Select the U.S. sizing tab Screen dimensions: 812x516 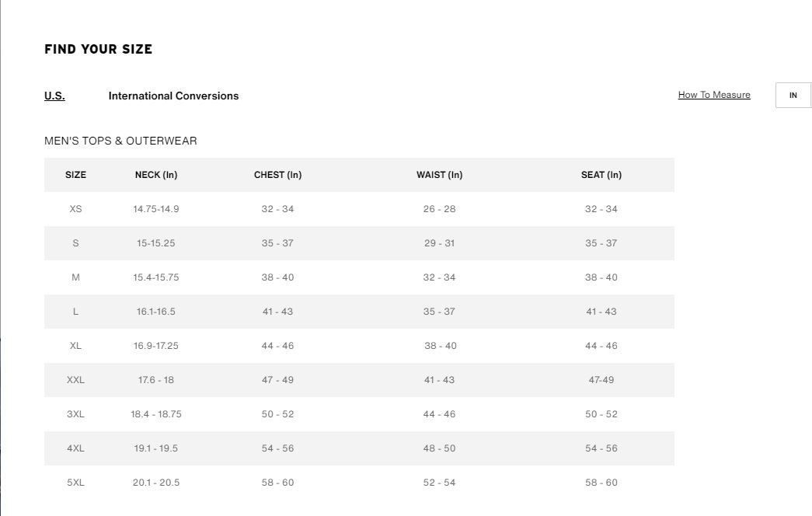pyautogui.click(x=54, y=96)
